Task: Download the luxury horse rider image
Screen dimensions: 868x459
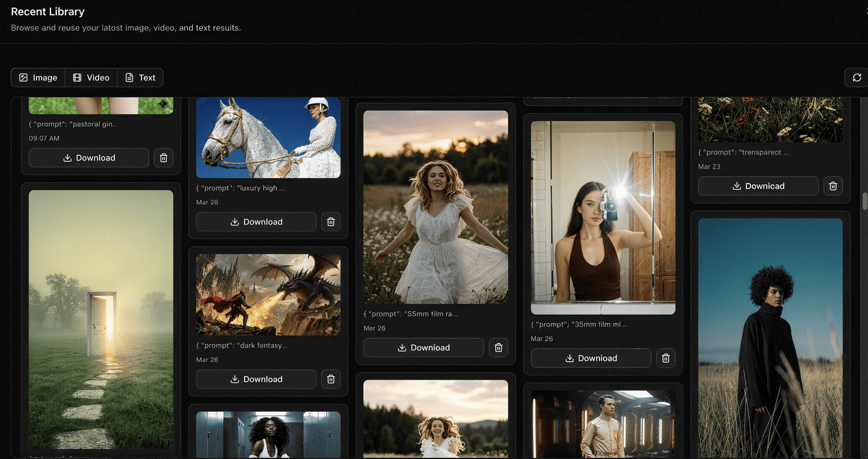Action: point(256,222)
